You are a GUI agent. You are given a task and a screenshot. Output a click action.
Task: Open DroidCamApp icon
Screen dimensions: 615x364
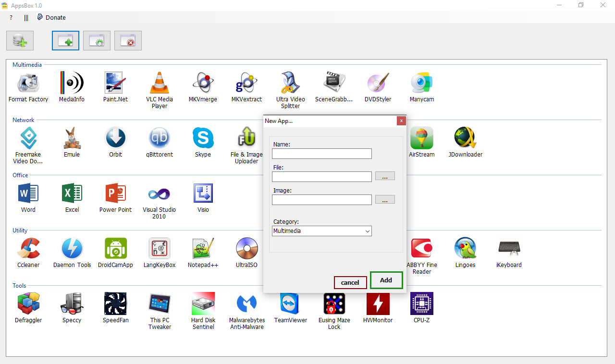tap(115, 249)
